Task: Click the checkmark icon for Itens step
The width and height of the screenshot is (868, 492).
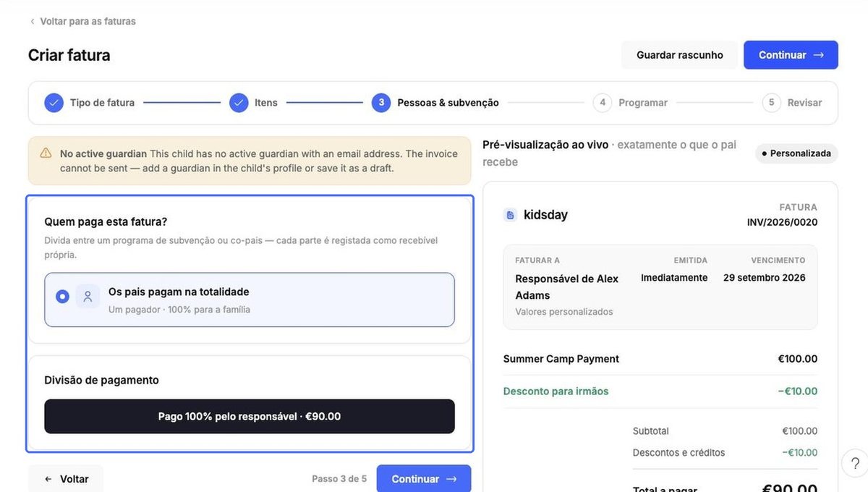Action: (239, 103)
